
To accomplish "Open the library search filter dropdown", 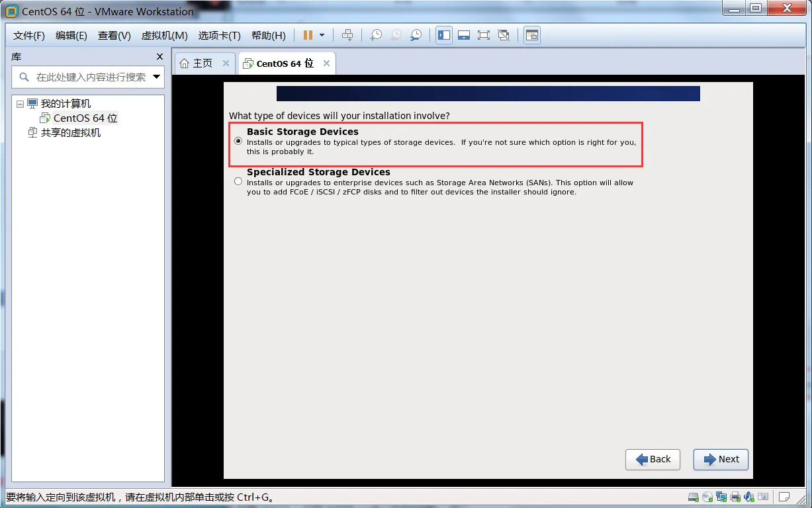I will coord(157,77).
